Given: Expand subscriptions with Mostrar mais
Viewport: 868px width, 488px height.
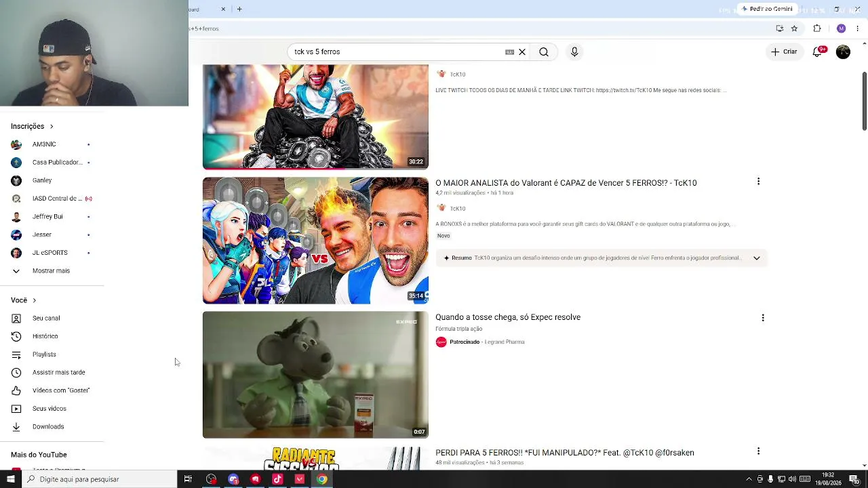Looking at the screenshot, I should 52,271.
